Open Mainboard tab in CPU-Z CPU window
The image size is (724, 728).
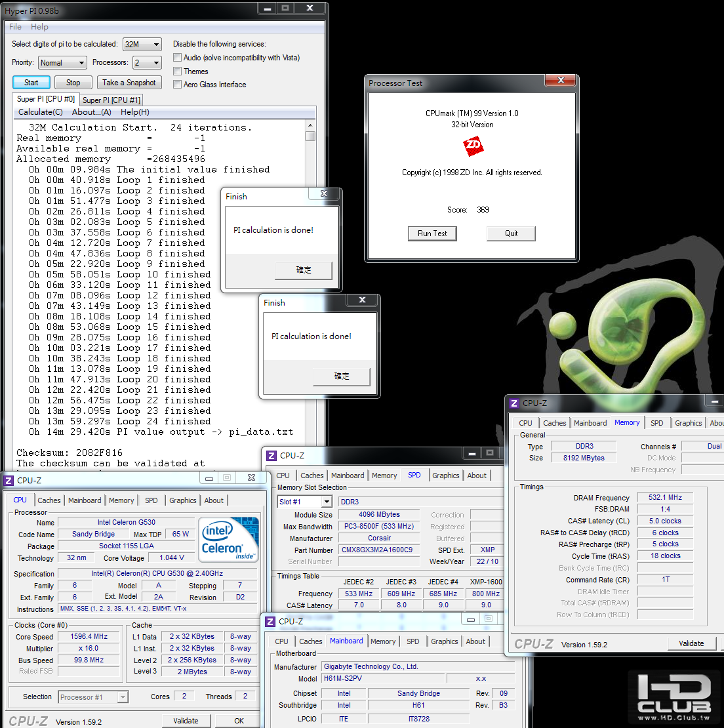click(85, 500)
